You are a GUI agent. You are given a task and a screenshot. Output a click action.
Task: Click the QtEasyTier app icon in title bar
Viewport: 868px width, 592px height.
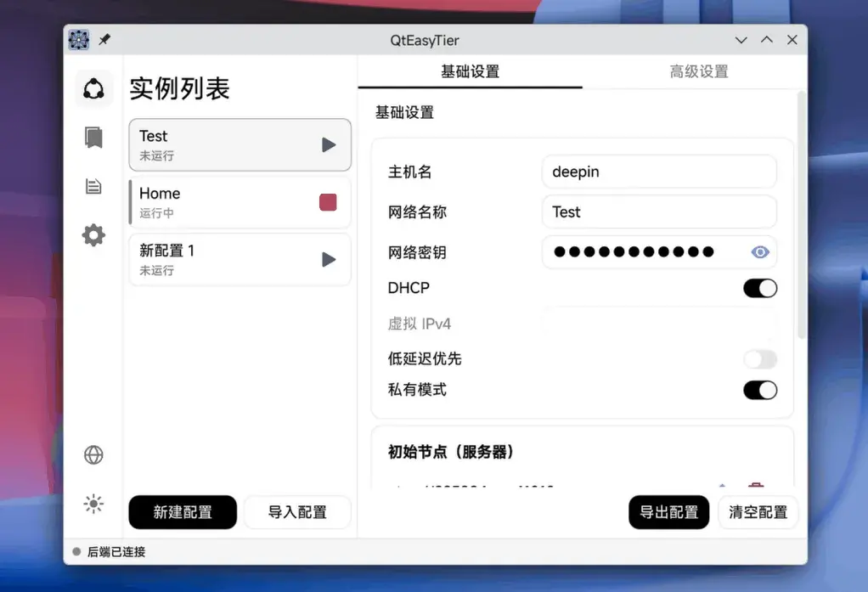[79, 40]
